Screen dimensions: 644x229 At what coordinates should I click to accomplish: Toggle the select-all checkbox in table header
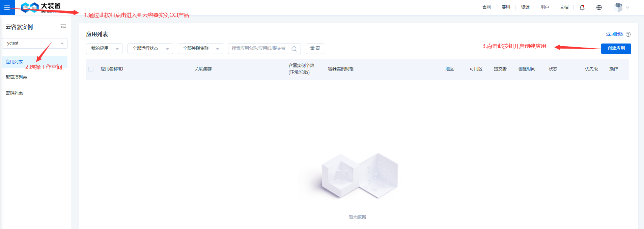[x=91, y=69]
